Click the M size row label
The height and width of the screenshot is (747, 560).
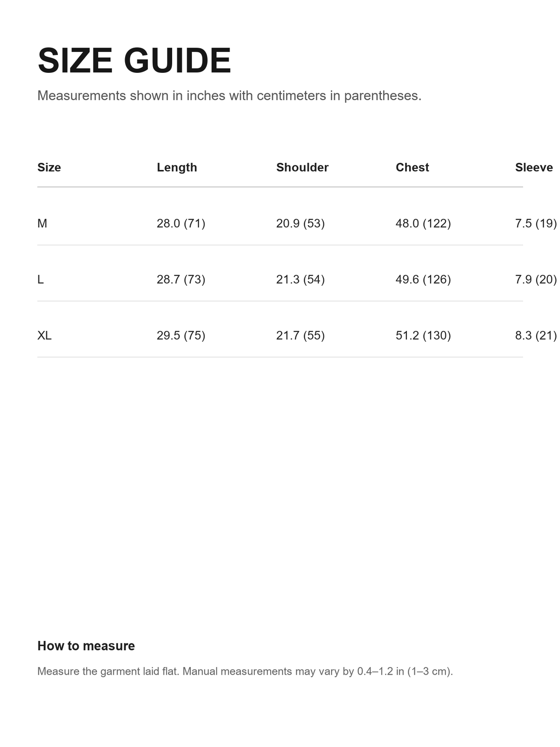[x=42, y=224]
